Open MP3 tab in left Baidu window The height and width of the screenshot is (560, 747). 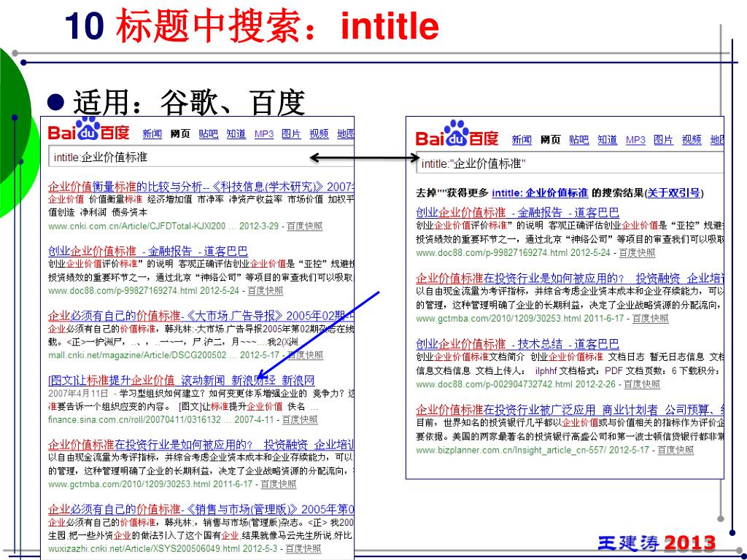tap(264, 134)
